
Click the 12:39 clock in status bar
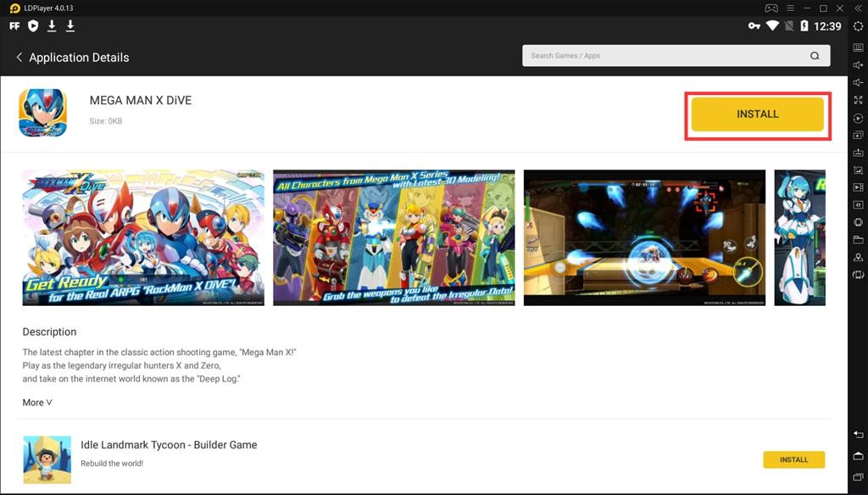tap(827, 26)
